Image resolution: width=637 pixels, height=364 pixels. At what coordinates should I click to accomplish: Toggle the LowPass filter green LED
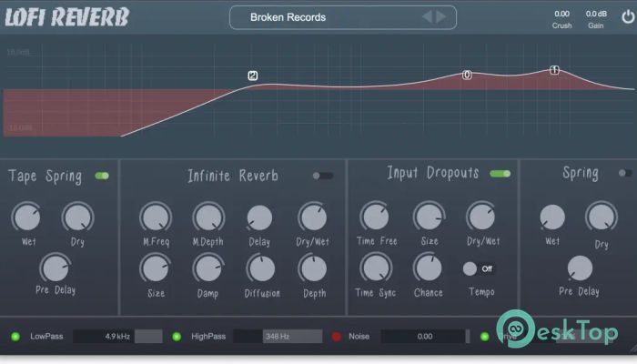(15, 336)
